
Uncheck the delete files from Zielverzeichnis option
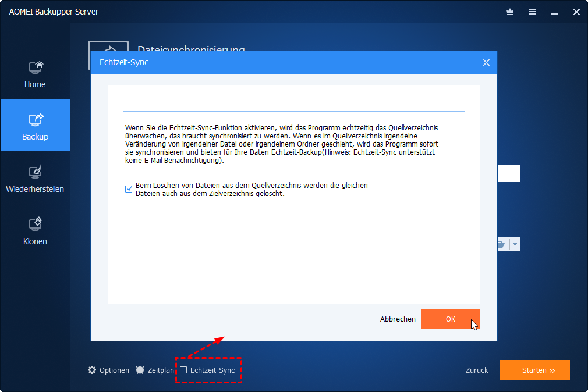point(129,189)
